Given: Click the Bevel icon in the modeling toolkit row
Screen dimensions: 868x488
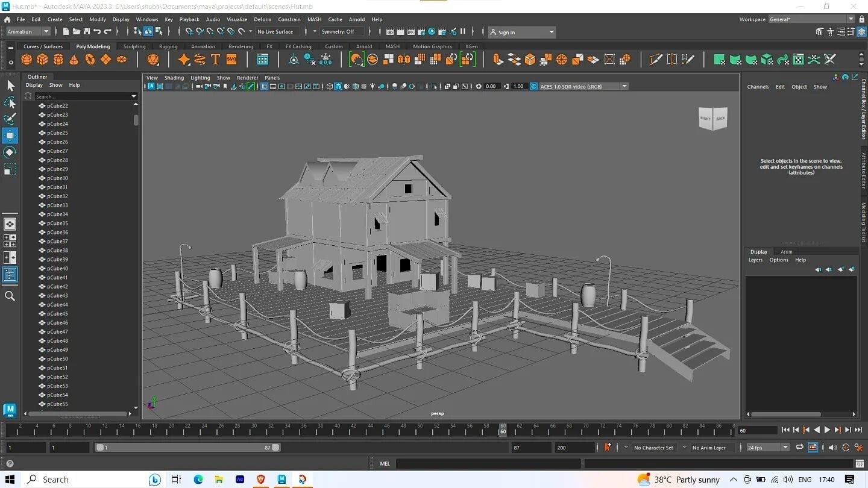Looking at the screenshot, I should pos(529,59).
